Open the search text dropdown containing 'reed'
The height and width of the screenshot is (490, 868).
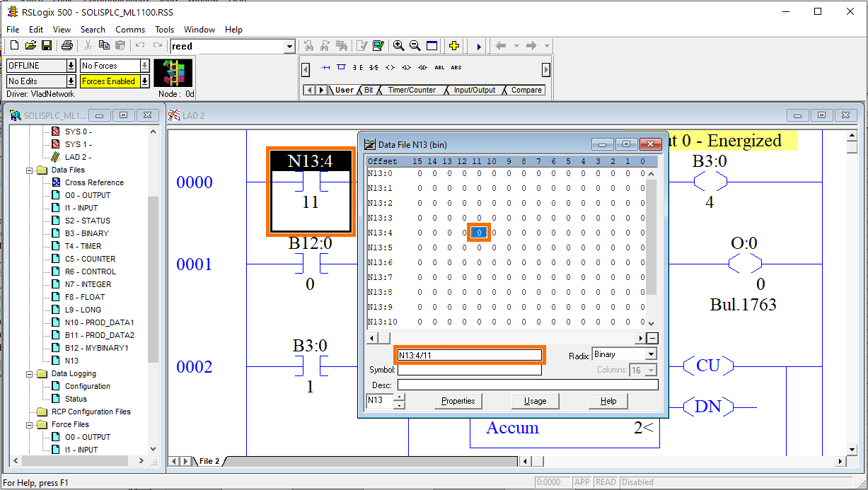289,47
